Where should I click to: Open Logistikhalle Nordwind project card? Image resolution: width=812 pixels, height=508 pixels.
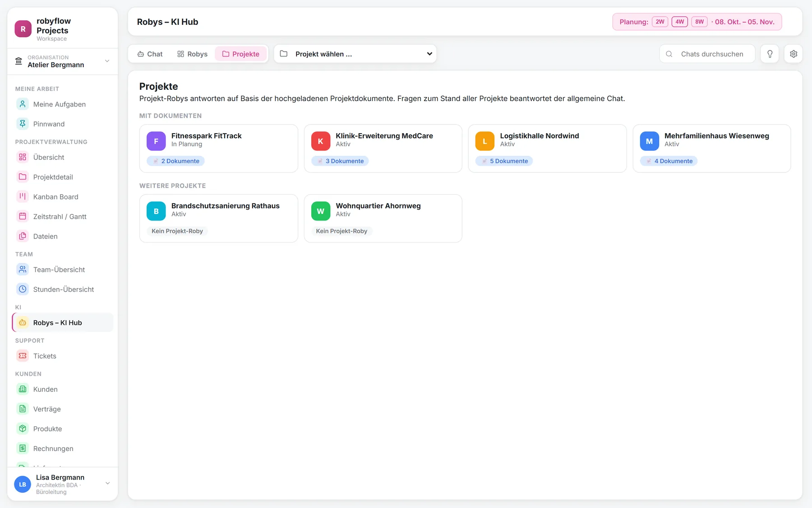[x=548, y=149]
